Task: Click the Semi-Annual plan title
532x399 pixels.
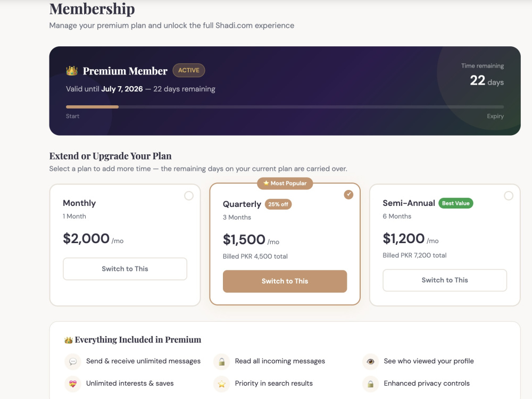Action: pyautogui.click(x=409, y=203)
